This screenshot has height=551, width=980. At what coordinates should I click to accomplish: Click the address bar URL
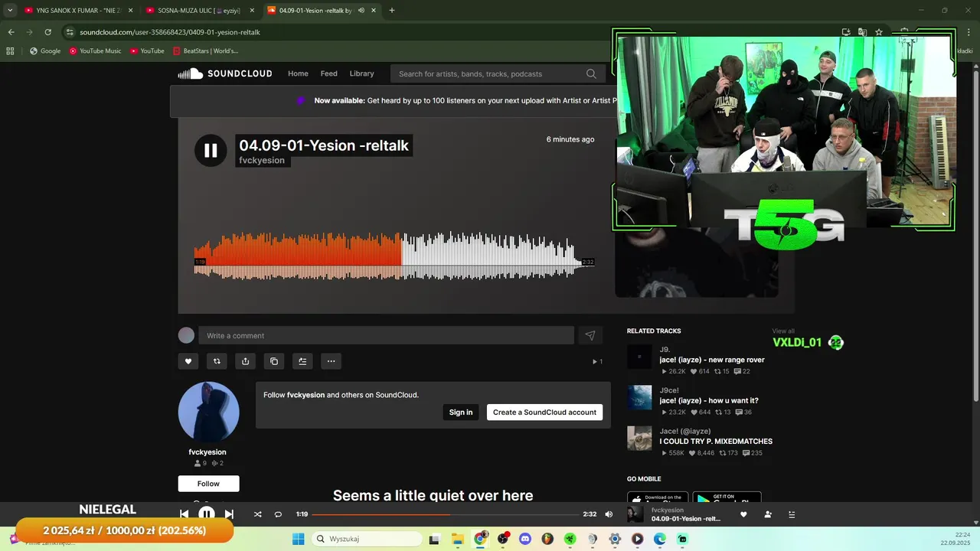tap(170, 32)
